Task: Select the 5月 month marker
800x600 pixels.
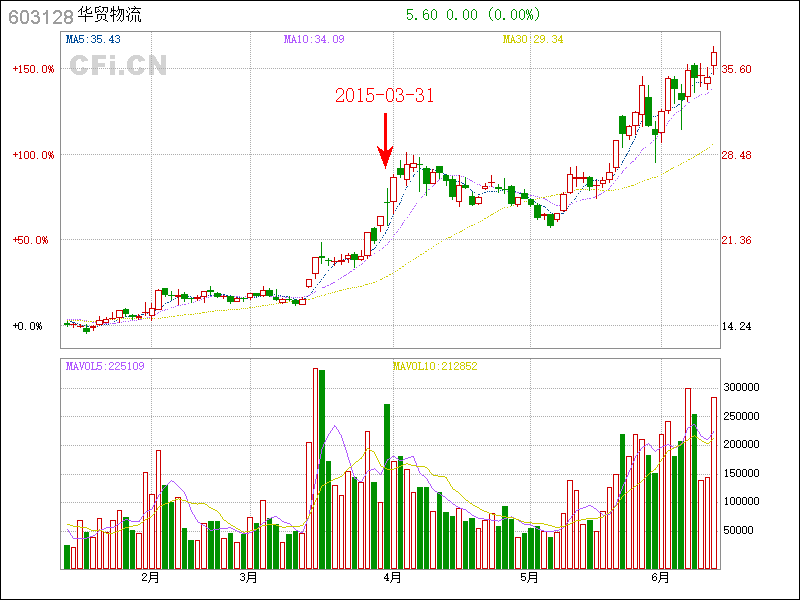Action: (529, 578)
